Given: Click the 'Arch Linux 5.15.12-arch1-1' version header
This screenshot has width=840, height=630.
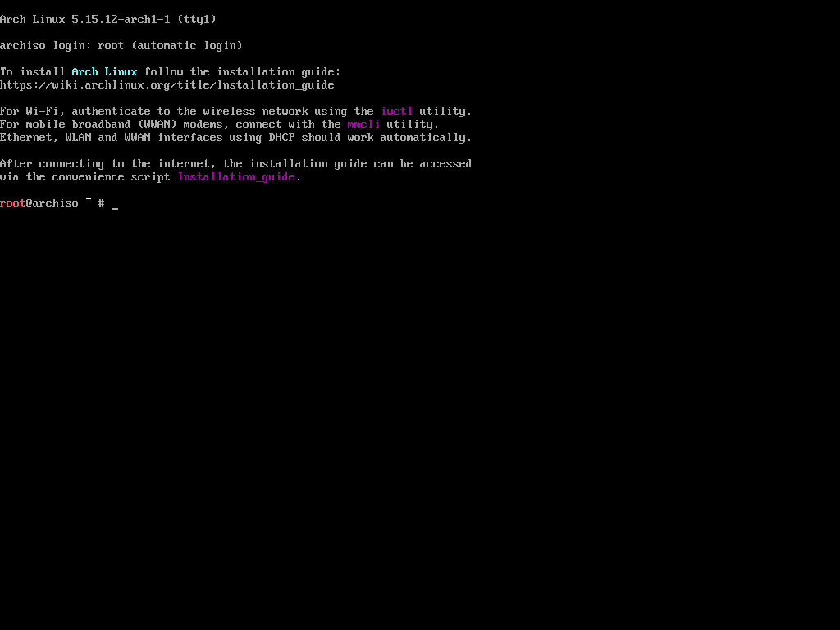Looking at the screenshot, I should (x=85, y=20).
